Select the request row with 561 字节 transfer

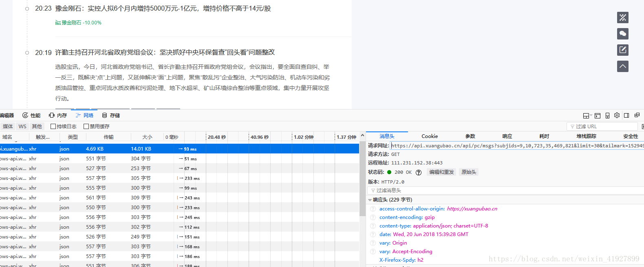179,198
